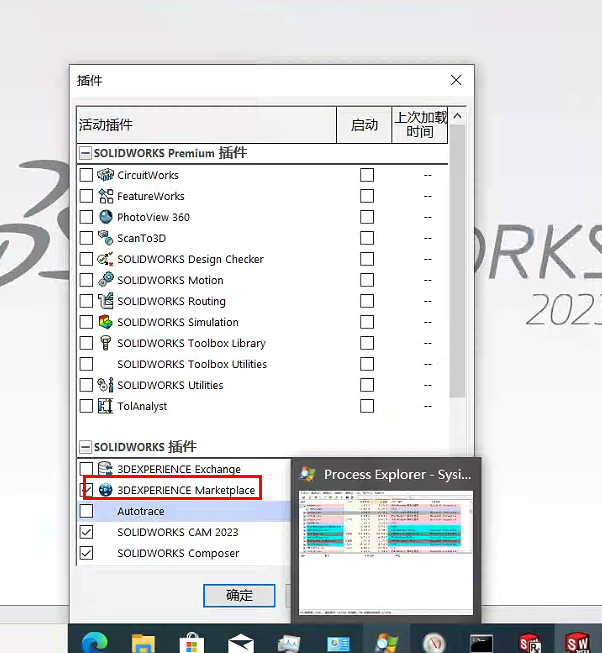
Task: Select the SOLIDWORKS Toolbox Utilities label
Action: point(192,364)
